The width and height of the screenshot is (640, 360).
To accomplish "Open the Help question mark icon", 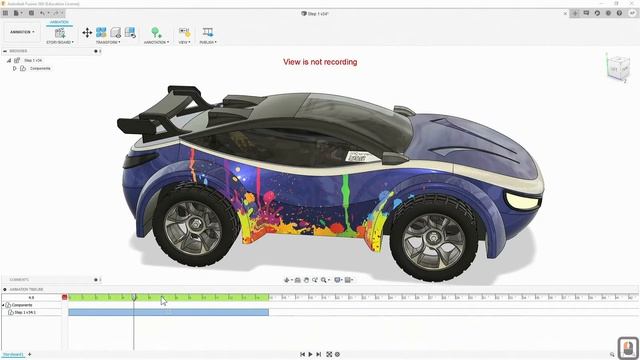I will [619, 13].
